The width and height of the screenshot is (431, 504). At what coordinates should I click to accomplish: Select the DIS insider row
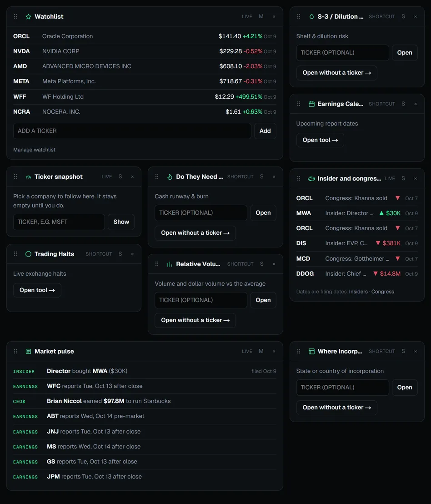pos(357,243)
